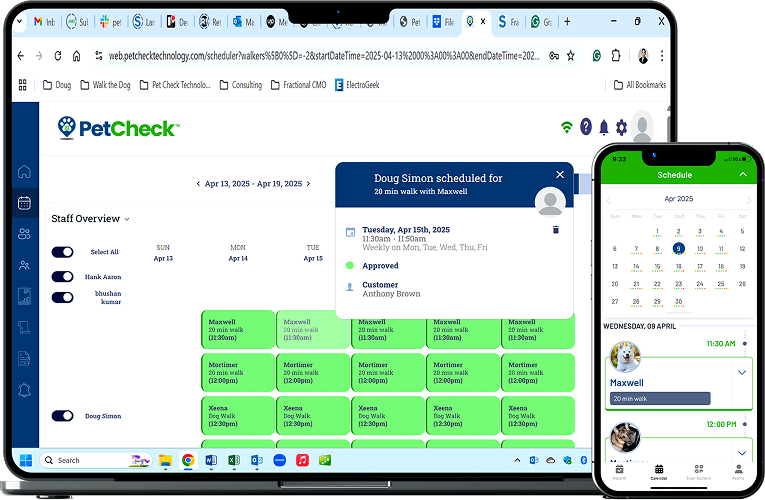Image resolution: width=765 pixels, height=500 pixels.
Task: Open Windows Start menu
Action: [26, 460]
